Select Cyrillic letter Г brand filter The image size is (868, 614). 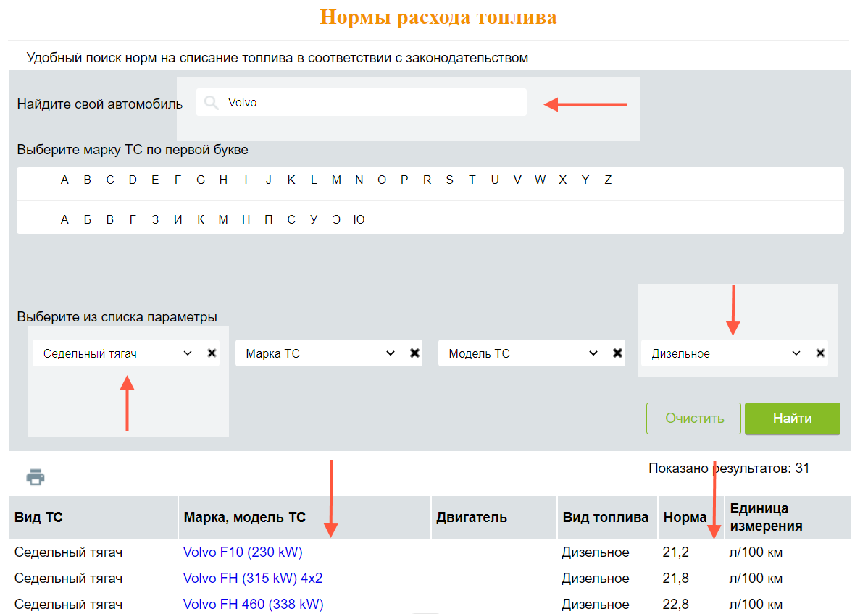(133, 219)
